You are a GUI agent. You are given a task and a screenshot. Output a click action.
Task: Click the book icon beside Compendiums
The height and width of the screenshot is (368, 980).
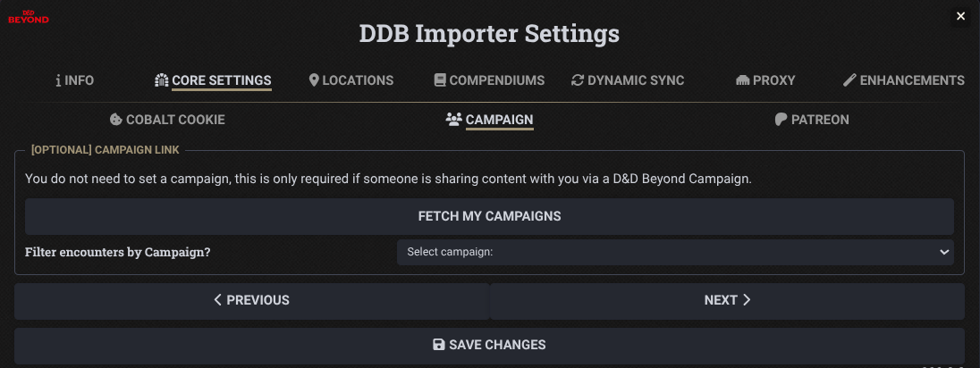[x=439, y=80]
